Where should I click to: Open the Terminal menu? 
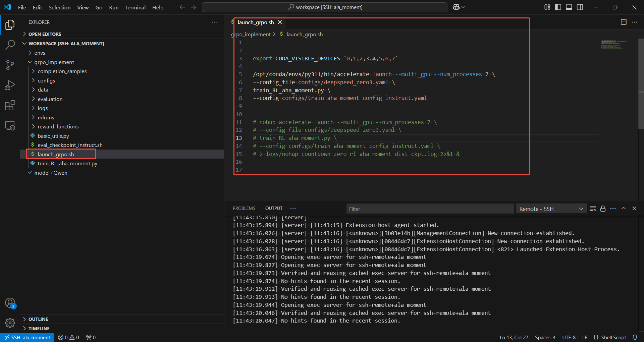tap(135, 7)
